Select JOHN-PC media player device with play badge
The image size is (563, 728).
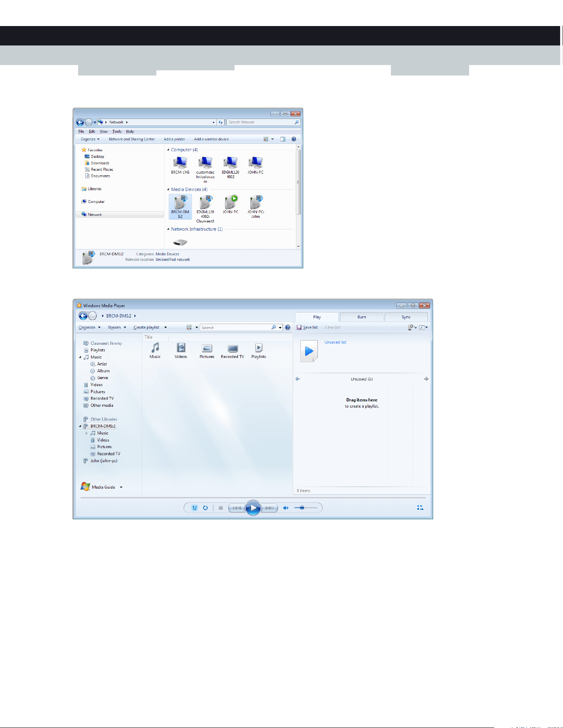(230, 205)
